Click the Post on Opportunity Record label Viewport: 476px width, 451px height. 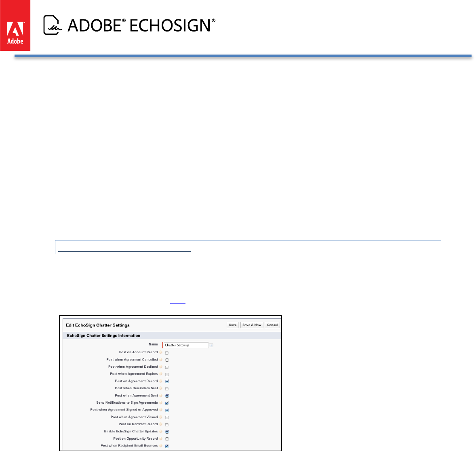click(x=136, y=438)
